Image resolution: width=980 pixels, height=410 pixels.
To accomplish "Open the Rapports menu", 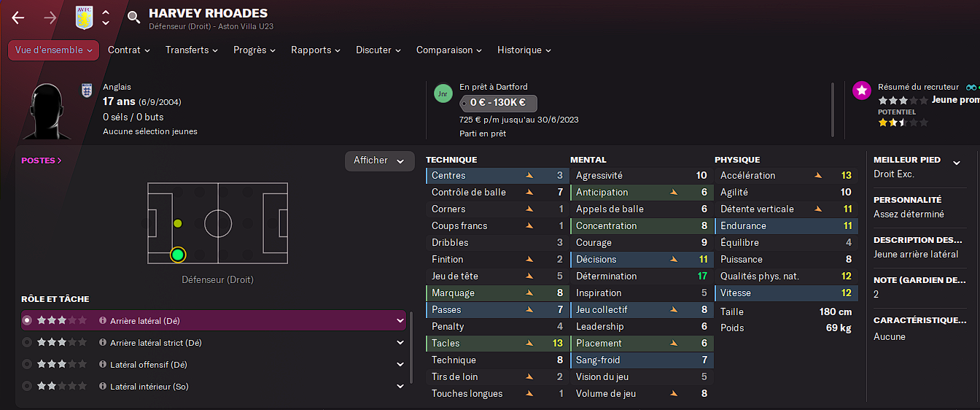I will point(316,50).
